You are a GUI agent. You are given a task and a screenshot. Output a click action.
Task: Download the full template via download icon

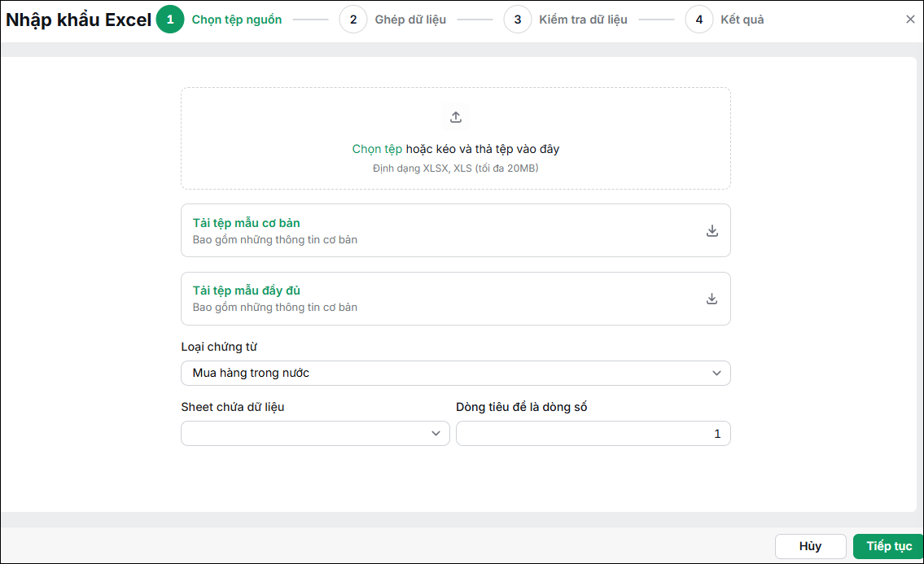click(x=712, y=299)
